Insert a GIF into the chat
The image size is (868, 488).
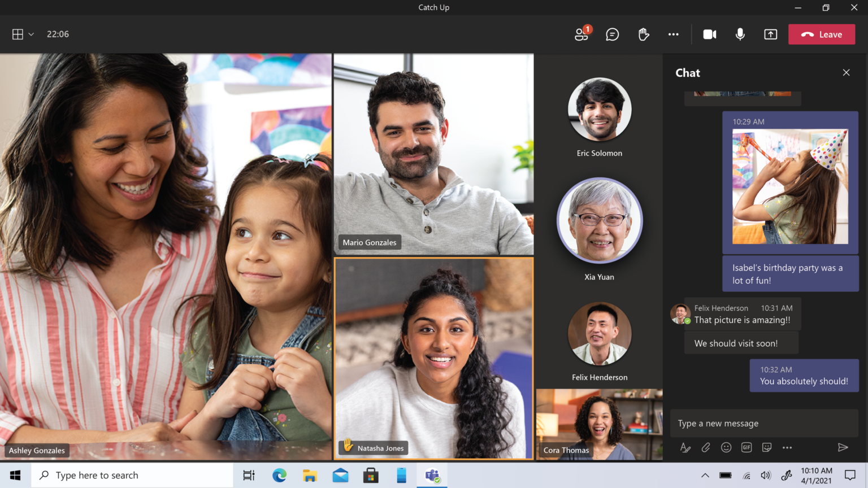coord(747,447)
